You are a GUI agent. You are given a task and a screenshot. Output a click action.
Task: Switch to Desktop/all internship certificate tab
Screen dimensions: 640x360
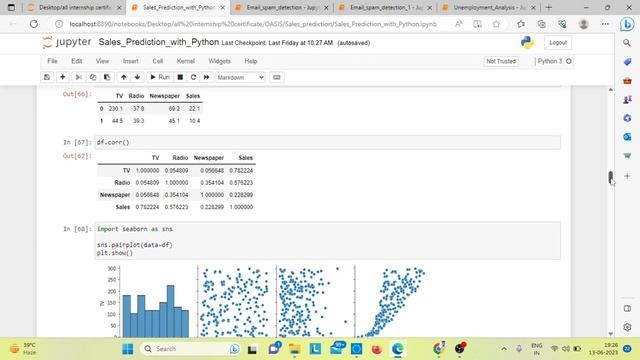click(74, 7)
